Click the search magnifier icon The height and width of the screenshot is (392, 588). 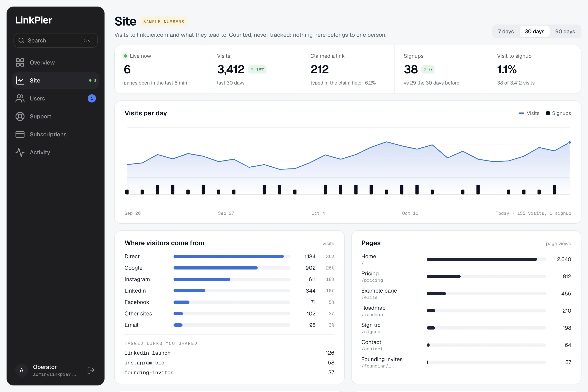(x=21, y=40)
